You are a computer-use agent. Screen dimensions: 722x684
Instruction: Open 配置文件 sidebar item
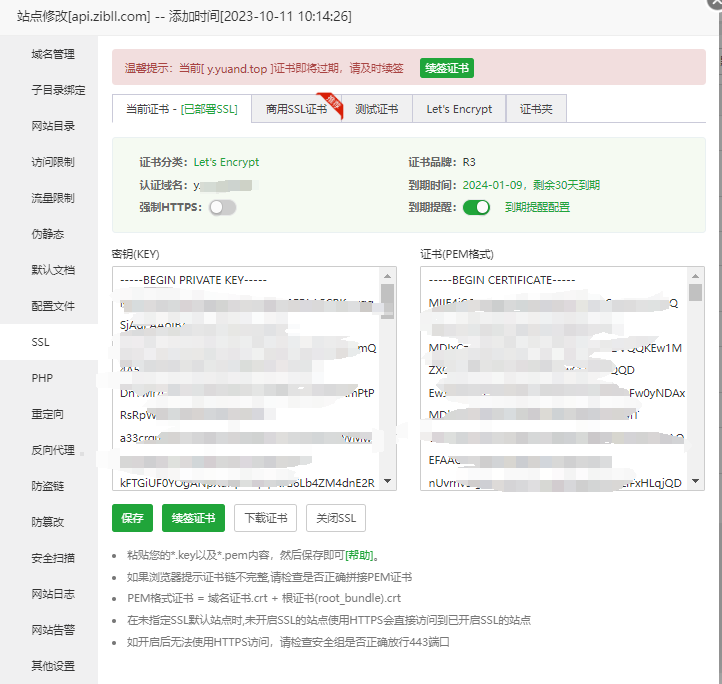[52, 306]
